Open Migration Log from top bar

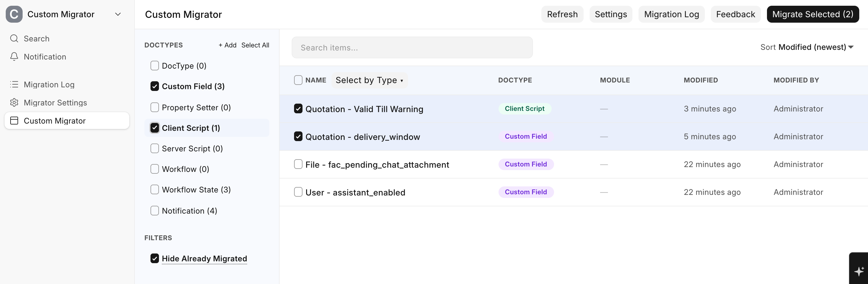[x=671, y=14]
